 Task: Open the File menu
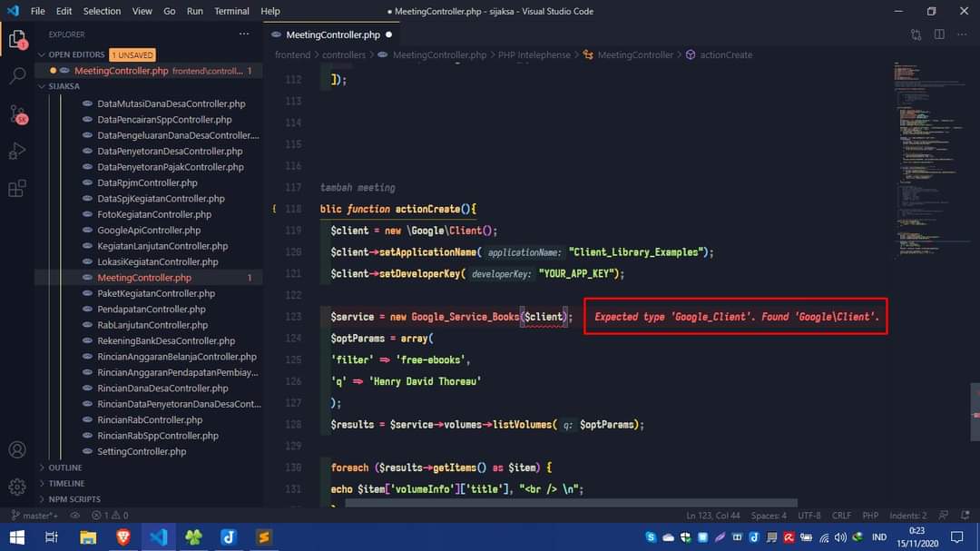[37, 11]
